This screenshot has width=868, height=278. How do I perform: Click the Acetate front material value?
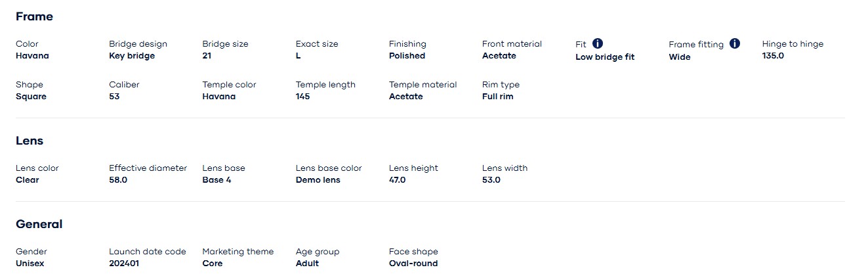point(499,56)
